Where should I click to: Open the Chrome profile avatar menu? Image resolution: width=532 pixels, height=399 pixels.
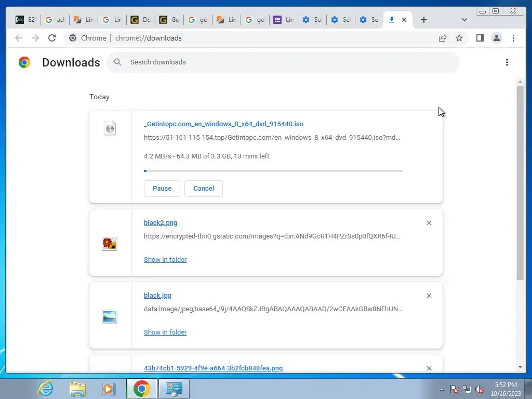pyautogui.click(x=496, y=38)
